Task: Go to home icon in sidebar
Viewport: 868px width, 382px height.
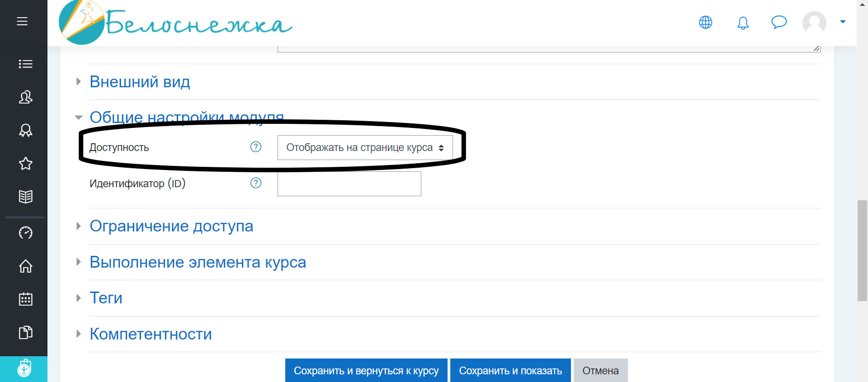Action: click(25, 266)
